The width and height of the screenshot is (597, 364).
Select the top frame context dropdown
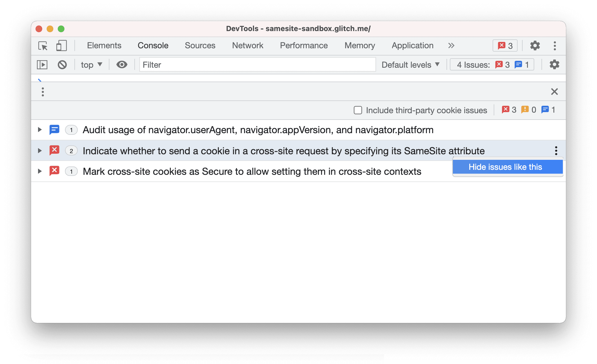(92, 64)
